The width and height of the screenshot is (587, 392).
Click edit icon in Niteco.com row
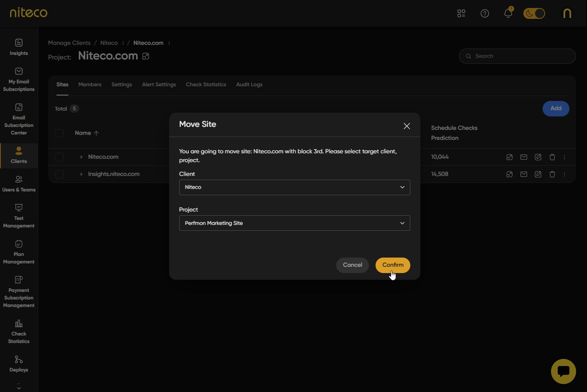[x=538, y=157]
